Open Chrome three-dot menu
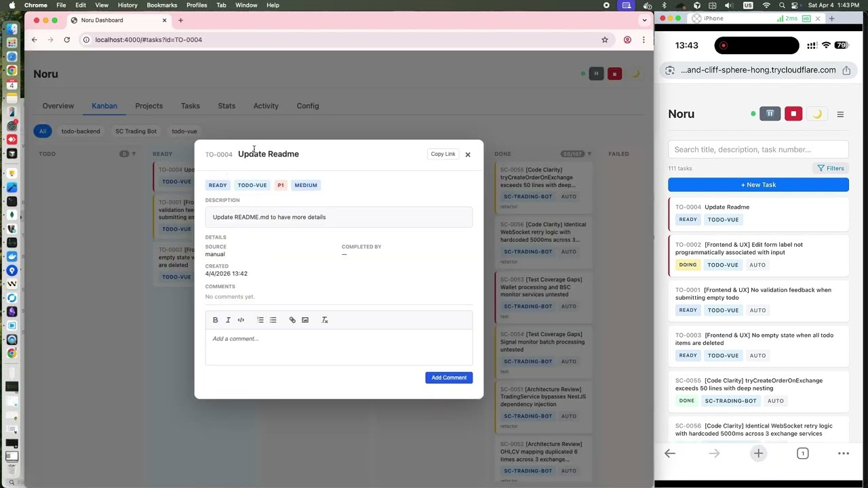 (644, 39)
